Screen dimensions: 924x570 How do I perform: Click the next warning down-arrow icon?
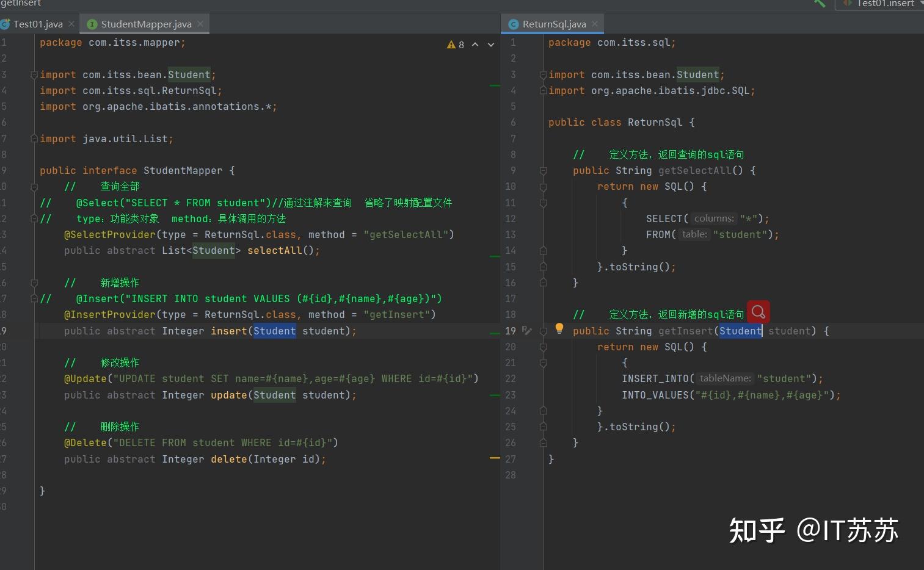click(x=490, y=44)
